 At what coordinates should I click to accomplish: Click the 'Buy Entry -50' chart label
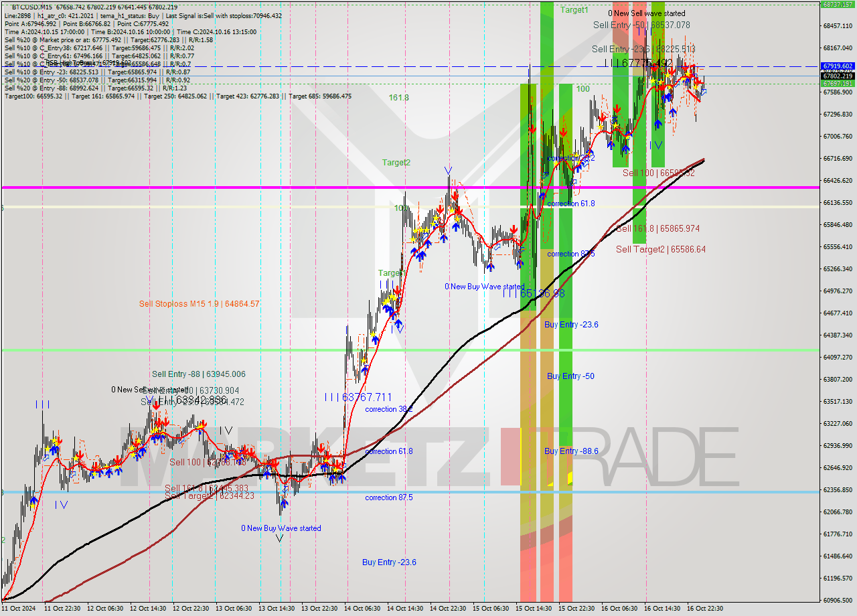pos(570,376)
